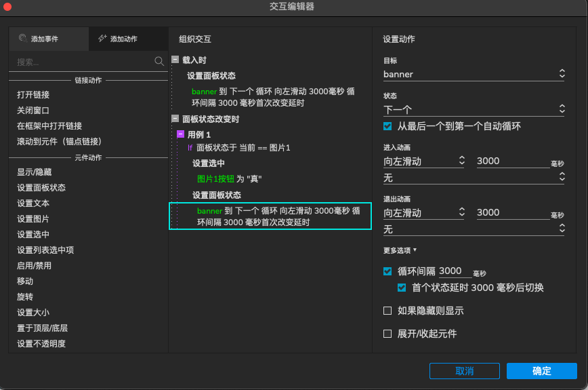The image size is (588, 390).
Task: Select the highlighted banner action row
Action: (x=270, y=216)
